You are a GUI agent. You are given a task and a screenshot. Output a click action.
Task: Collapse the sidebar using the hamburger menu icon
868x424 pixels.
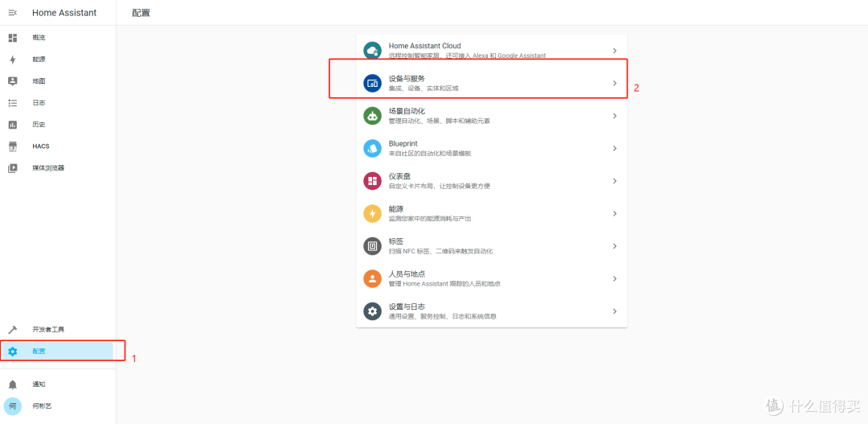pos(12,13)
